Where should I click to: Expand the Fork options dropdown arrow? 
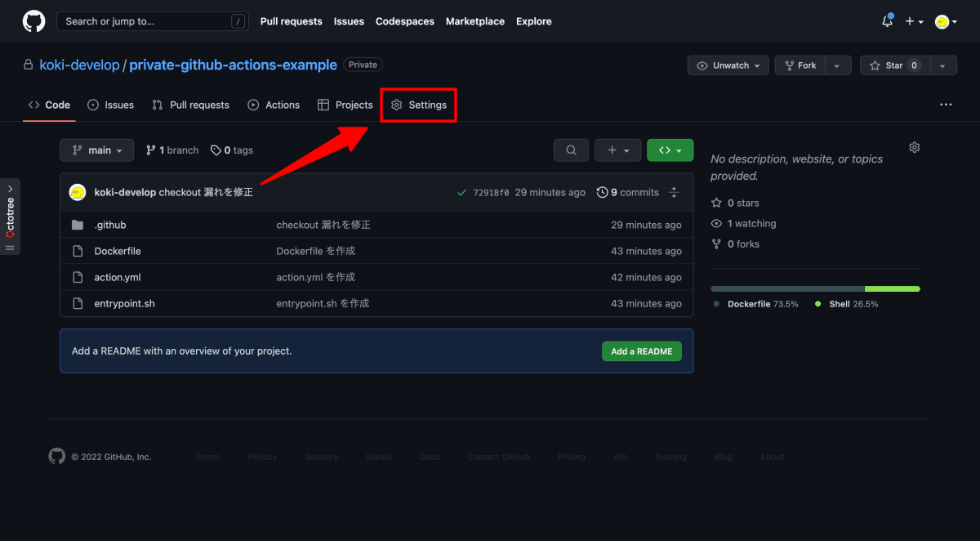[x=839, y=65]
